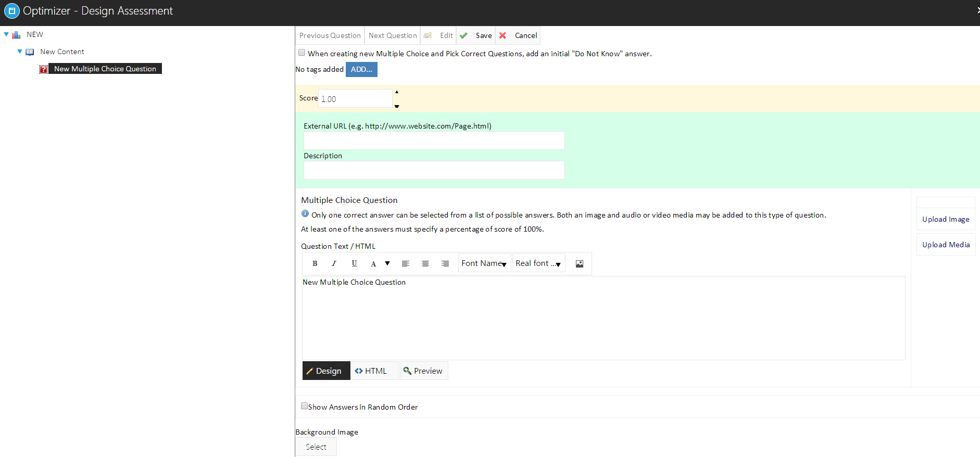Align question text to the left
The width and height of the screenshot is (980, 457).
(405, 263)
